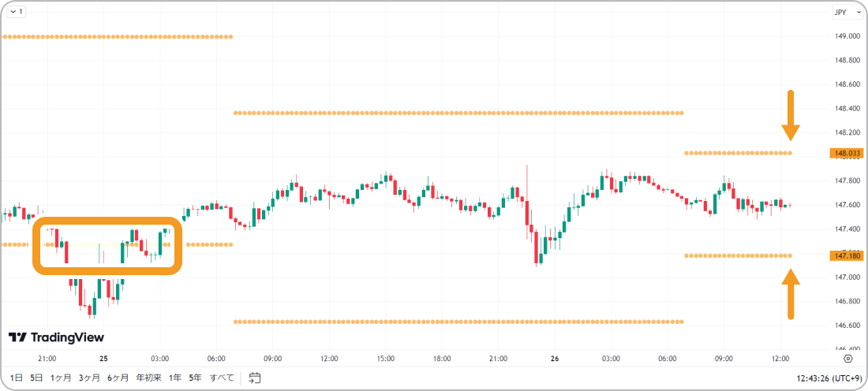The image size is (868, 391).
Task: Open the go-to-date calendar icon
Action: tap(255, 378)
